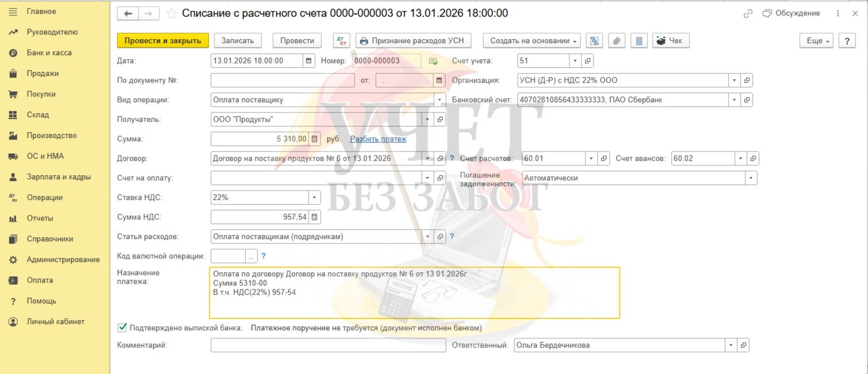Image resolution: width=868 pixels, height=374 pixels.
Task: Click help question mark beside Договор
Action: [x=452, y=159]
